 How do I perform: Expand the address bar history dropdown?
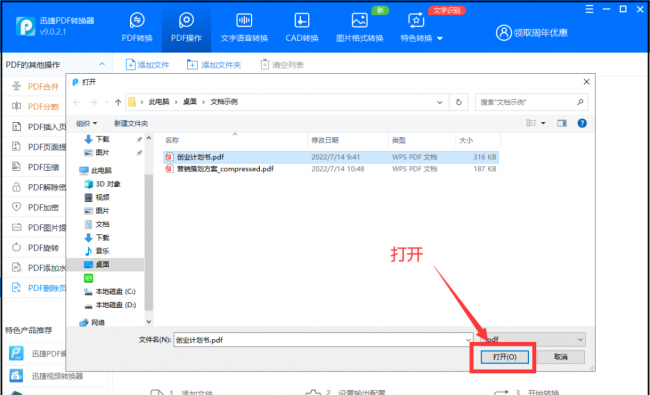(439, 102)
